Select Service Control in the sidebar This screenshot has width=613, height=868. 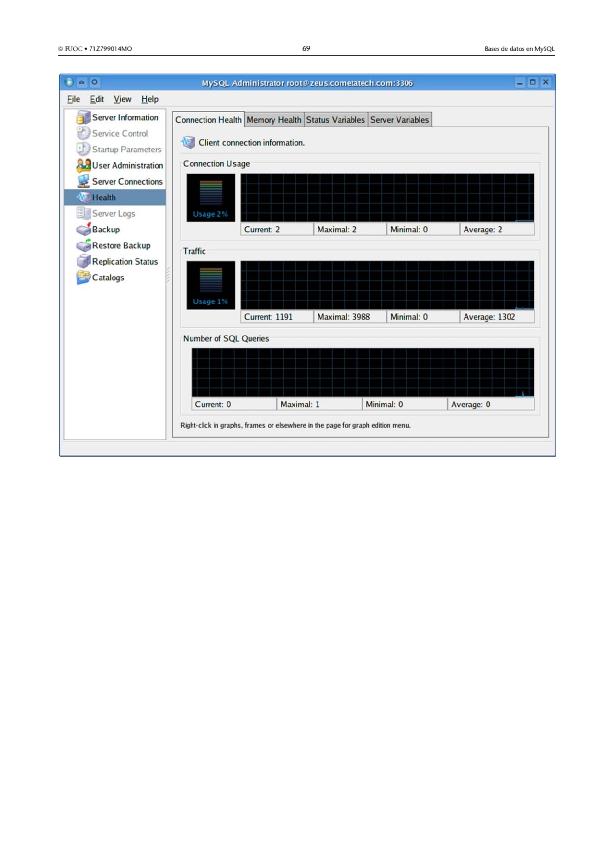(120, 133)
